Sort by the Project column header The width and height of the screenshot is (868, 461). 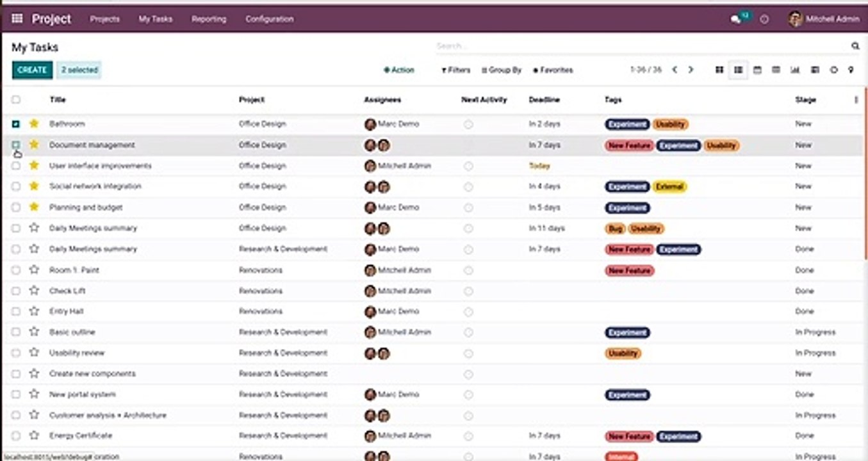pyautogui.click(x=252, y=100)
